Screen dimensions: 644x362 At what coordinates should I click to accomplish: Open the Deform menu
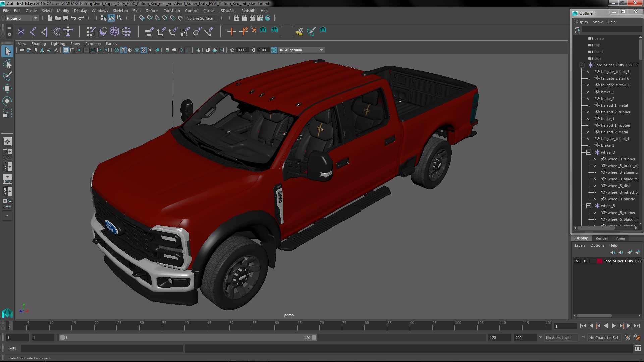tap(152, 11)
